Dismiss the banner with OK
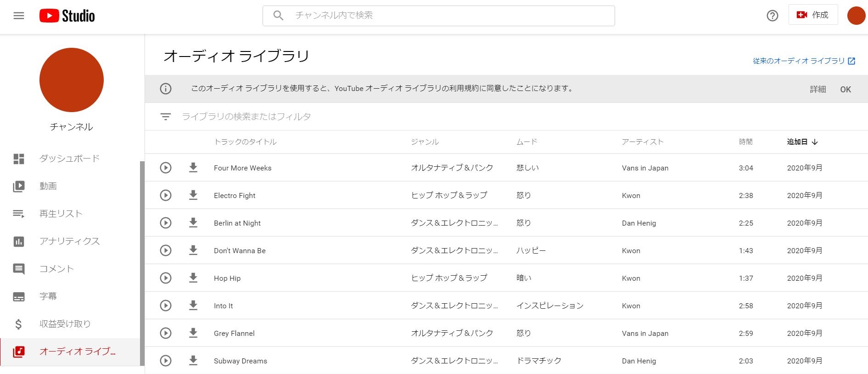The height and width of the screenshot is (374, 868). pos(846,89)
